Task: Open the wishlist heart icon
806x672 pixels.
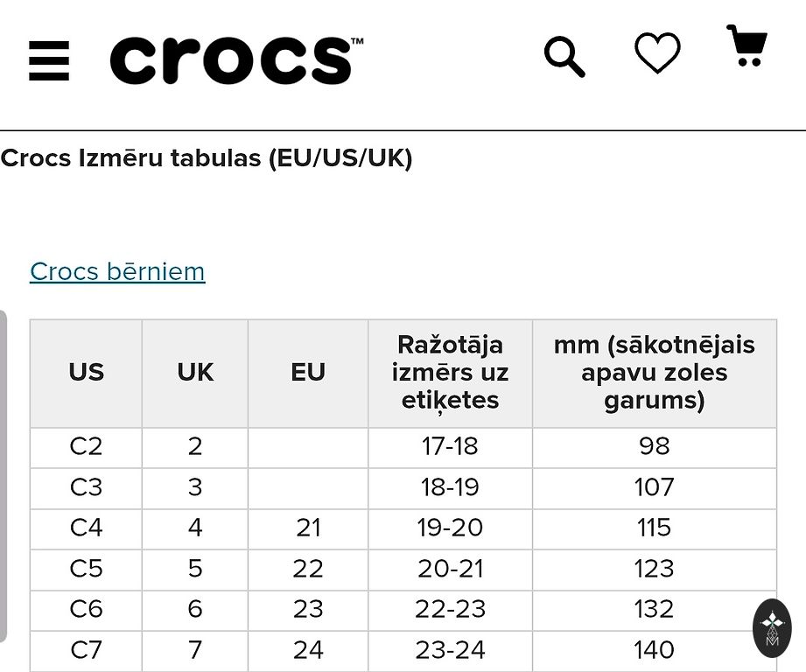Action: (x=657, y=52)
